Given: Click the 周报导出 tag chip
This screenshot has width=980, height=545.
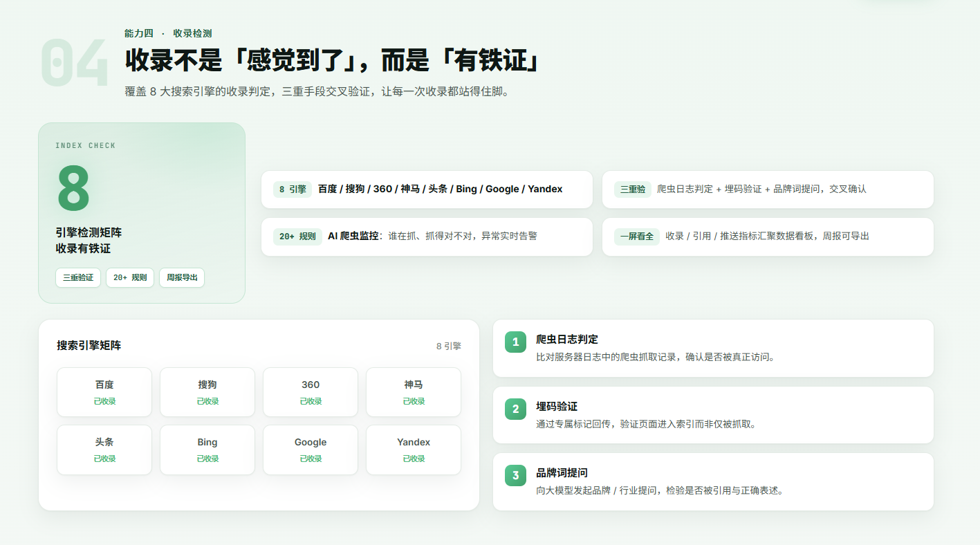Looking at the screenshot, I should pos(182,277).
